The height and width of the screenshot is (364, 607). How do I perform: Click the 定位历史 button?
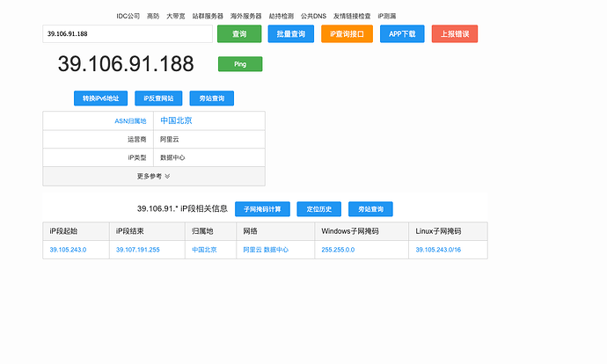(x=319, y=209)
